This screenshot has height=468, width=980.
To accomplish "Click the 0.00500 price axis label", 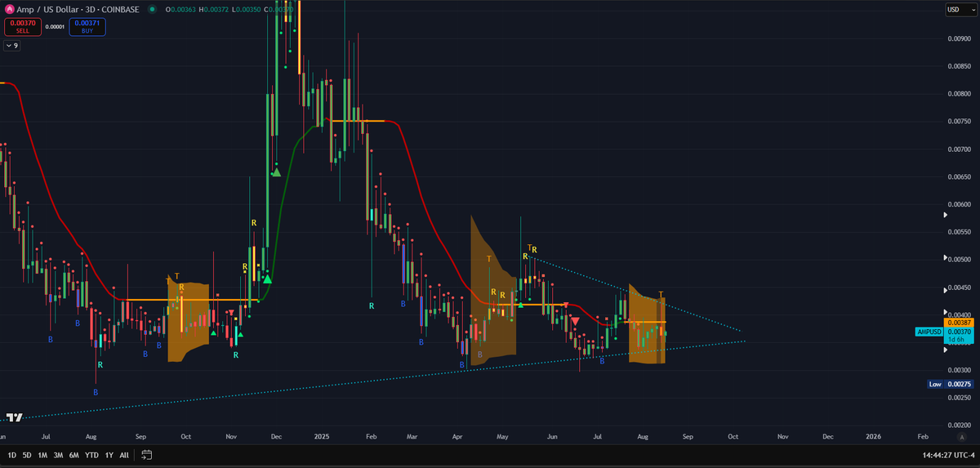I will coord(959,260).
